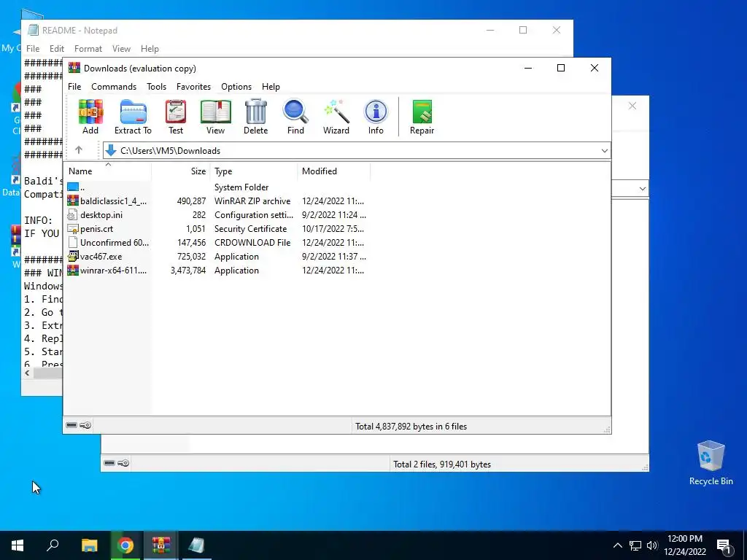Image resolution: width=747 pixels, height=560 pixels.
Task: Click the size value 3,473,784
Action: pos(188,270)
